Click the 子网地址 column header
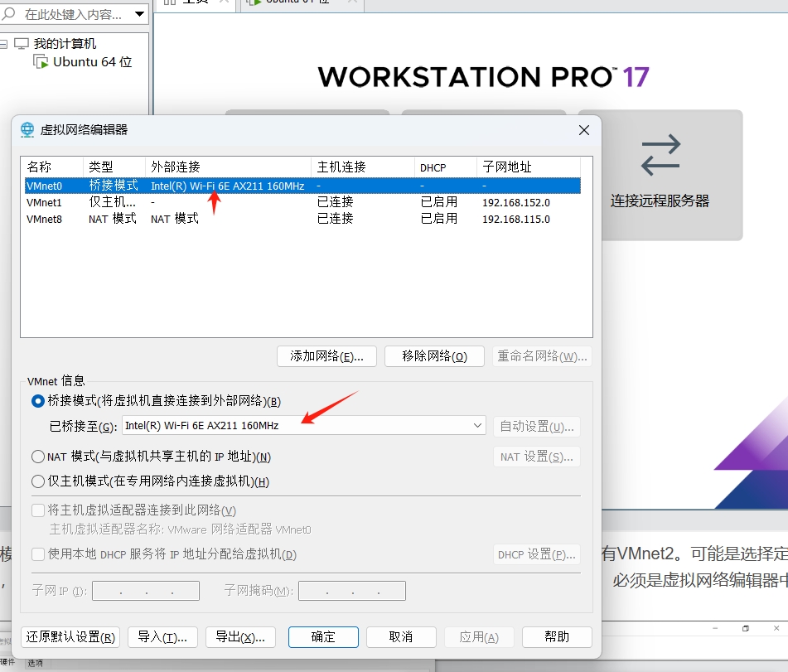 529,167
